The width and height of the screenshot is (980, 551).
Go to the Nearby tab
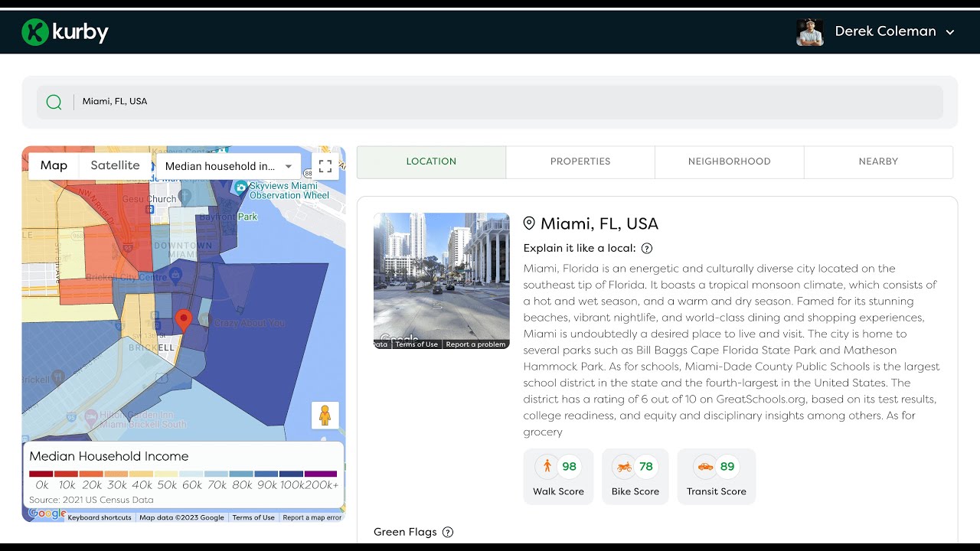click(878, 161)
